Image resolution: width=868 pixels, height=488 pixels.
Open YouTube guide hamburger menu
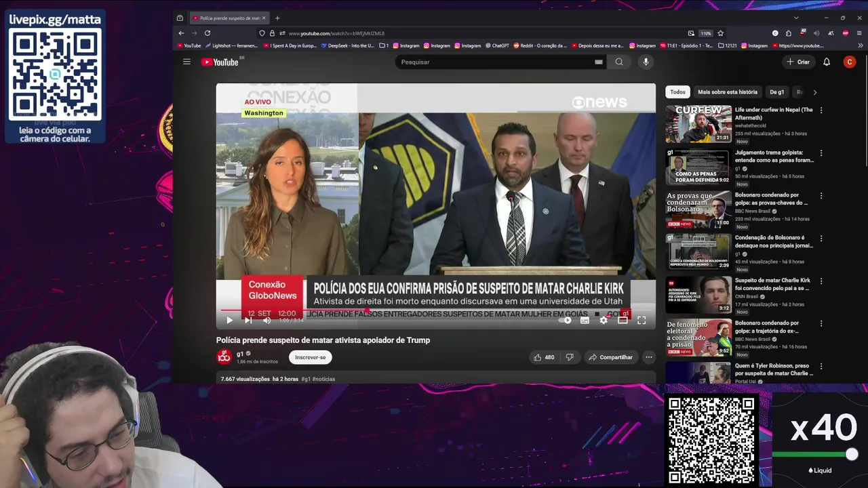coord(186,62)
